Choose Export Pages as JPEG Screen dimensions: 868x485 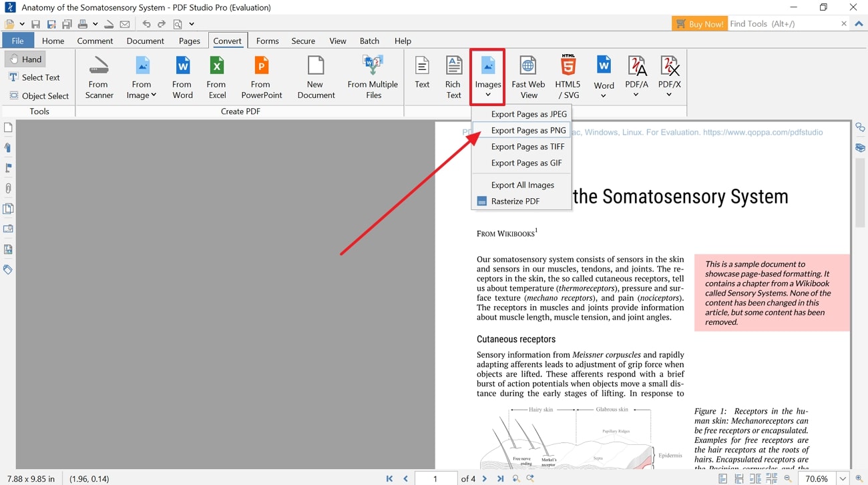(521, 114)
